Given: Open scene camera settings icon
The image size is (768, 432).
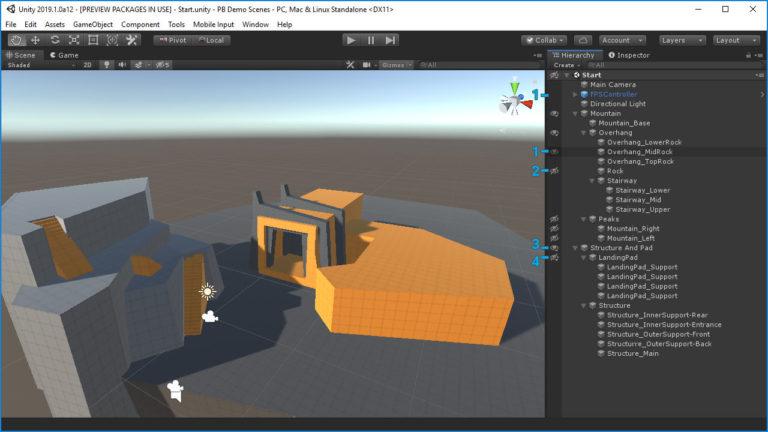Looking at the screenshot, I should [x=366, y=65].
